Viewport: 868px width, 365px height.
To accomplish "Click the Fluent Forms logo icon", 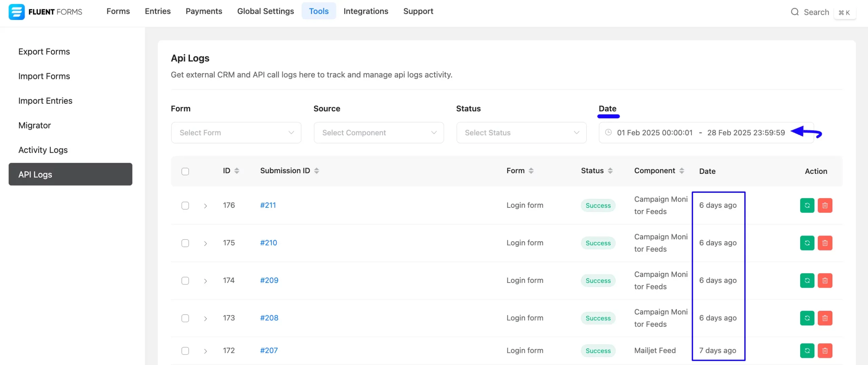I will pos(16,12).
